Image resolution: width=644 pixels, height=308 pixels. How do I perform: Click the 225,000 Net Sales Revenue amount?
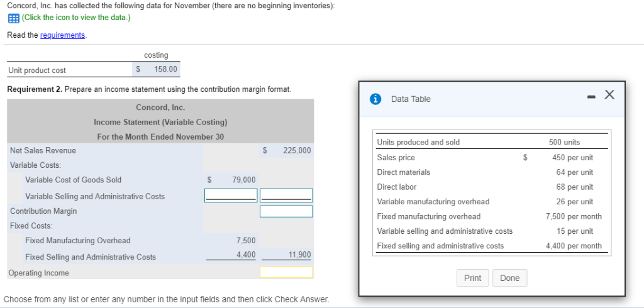click(297, 150)
